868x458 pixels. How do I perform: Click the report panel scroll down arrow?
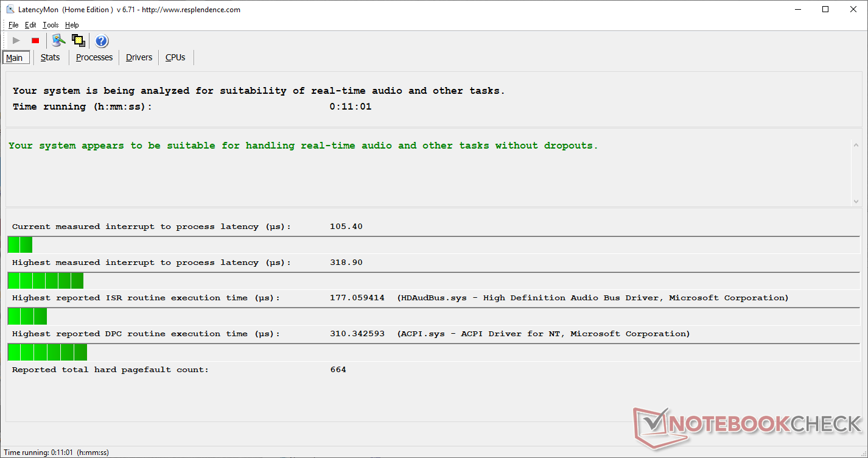(x=856, y=201)
